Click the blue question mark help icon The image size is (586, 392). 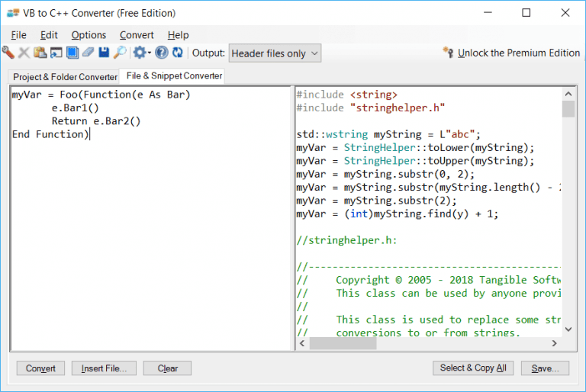(162, 53)
